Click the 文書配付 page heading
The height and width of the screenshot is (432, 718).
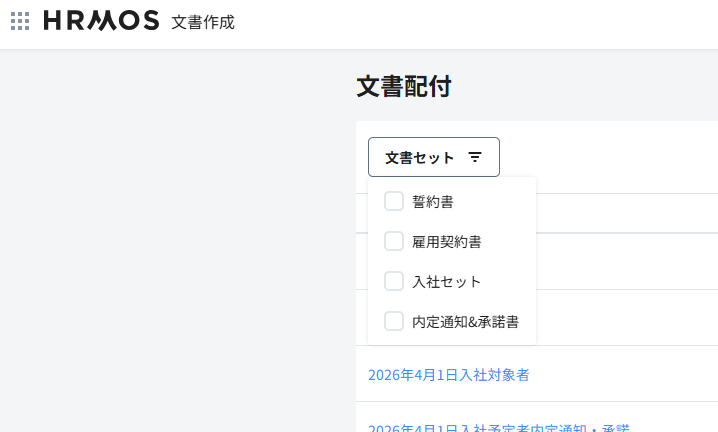[x=403, y=87]
